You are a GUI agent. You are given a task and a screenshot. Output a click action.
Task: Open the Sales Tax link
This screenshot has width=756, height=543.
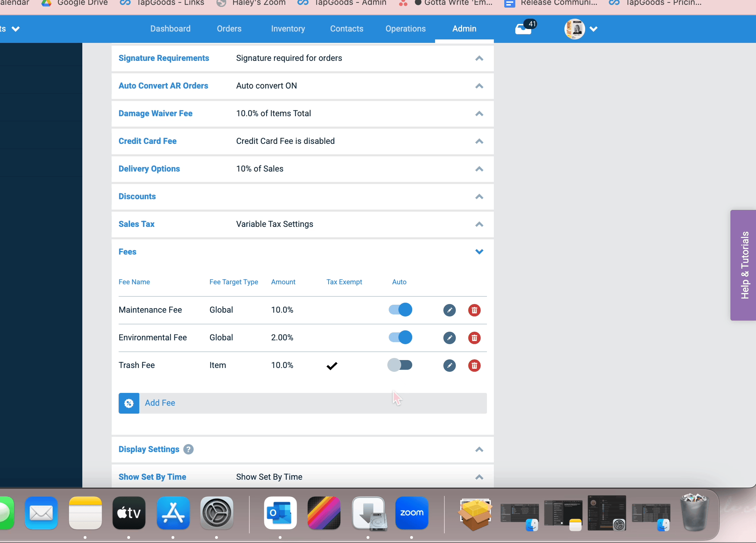tap(136, 224)
